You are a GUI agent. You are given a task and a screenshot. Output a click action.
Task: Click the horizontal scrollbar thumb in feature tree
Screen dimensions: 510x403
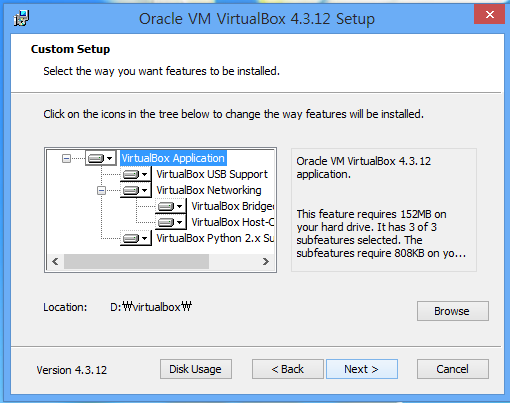[136, 262]
